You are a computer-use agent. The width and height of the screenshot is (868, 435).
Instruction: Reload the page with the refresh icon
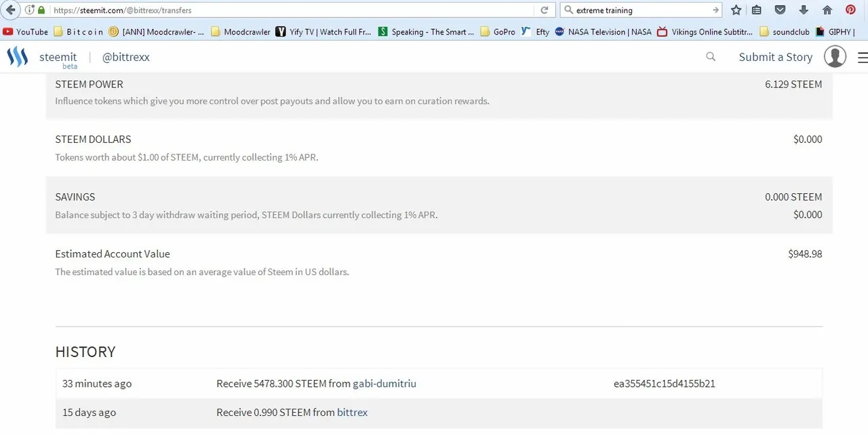(x=544, y=10)
